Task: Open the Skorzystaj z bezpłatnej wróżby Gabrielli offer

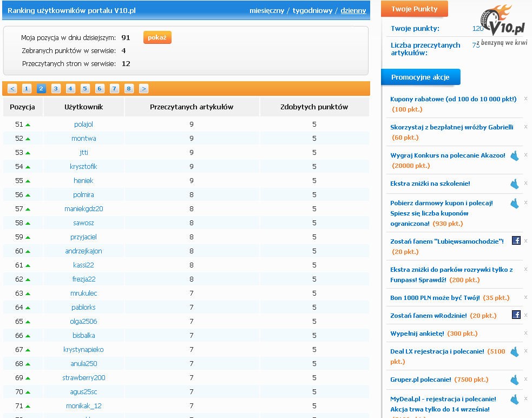Action: [x=451, y=127]
